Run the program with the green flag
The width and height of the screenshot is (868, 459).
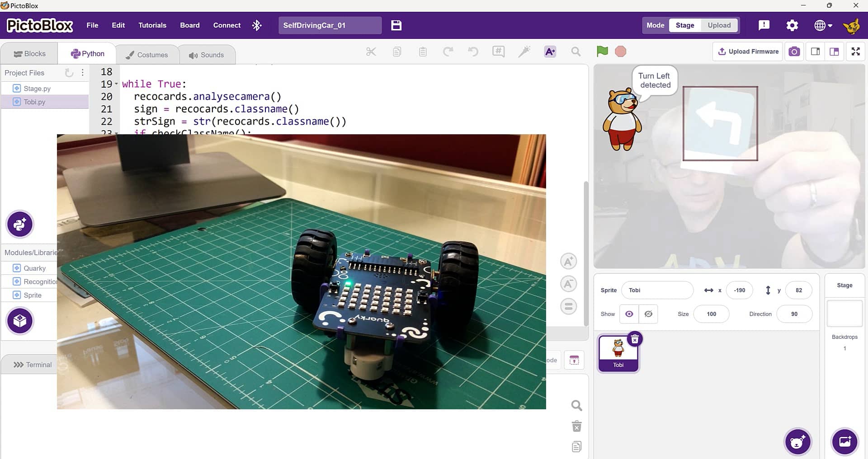[x=602, y=52]
